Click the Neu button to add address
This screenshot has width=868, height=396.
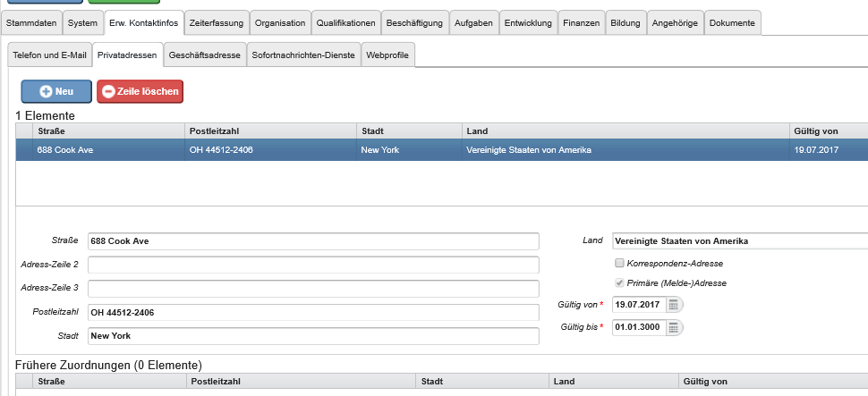click(x=56, y=91)
